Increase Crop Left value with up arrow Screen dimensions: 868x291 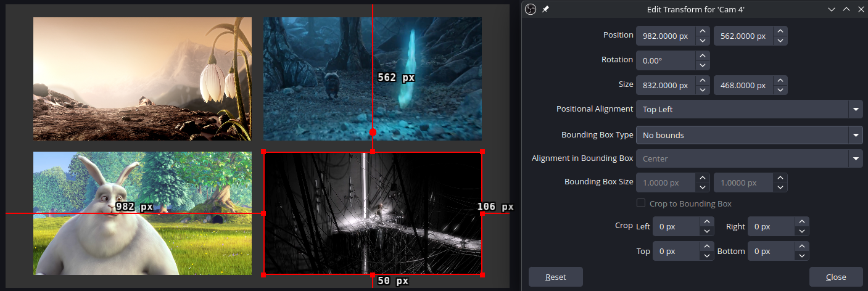pos(707,221)
